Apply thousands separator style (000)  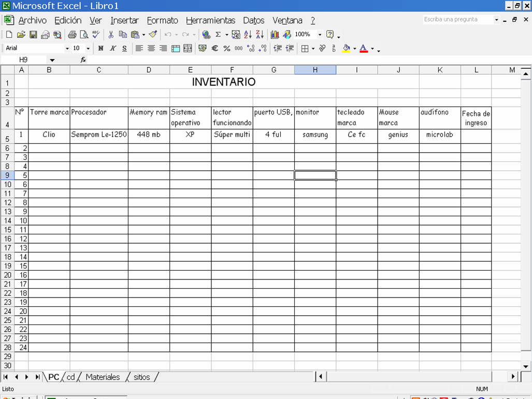pos(238,49)
